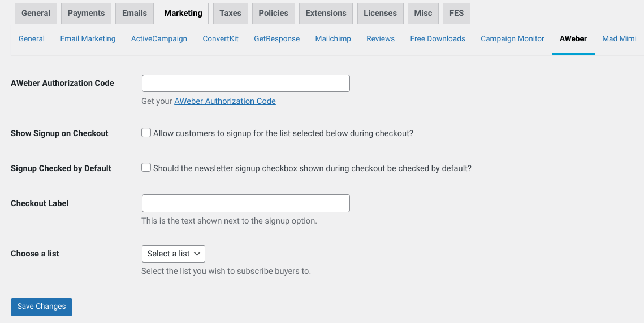Viewport: 644px width, 323px height.
Task: Click the 'Signup Checked by Default' label
Action: coord(61,168)
